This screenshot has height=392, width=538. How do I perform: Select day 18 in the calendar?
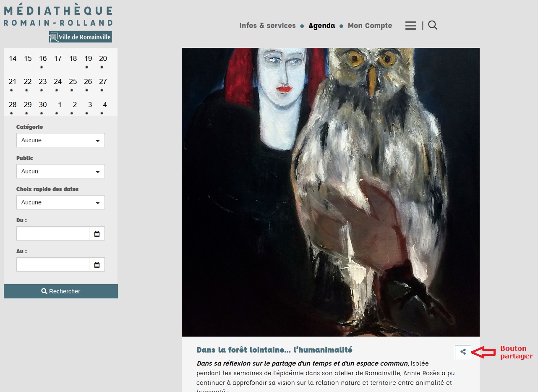tap(73, 59)
